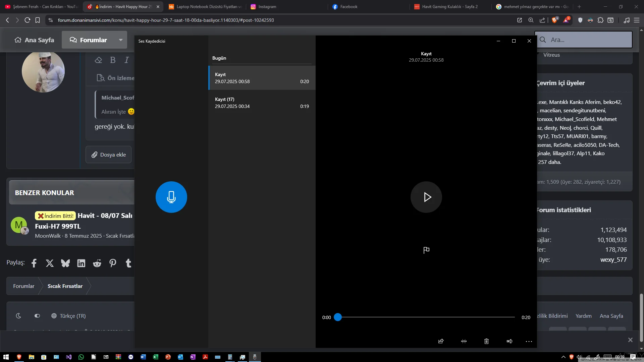Delete recording with the trash icon
644x362 pixels.
[486, 341]
